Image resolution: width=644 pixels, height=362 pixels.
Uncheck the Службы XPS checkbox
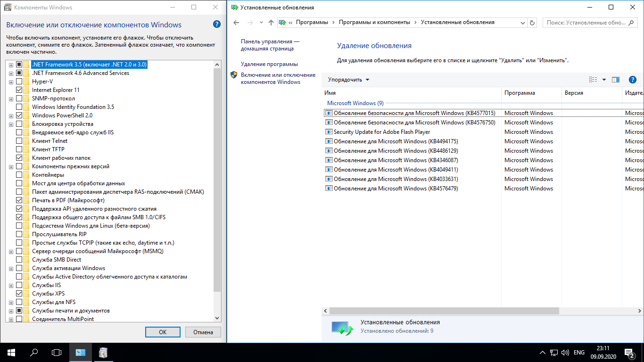point(19,294)
